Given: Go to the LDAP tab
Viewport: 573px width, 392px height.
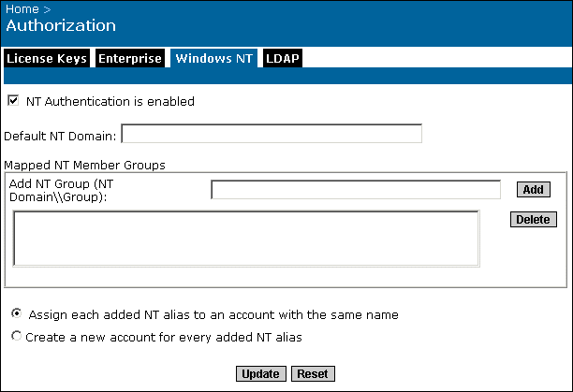Looking at the screenshot, I should 283,58.
